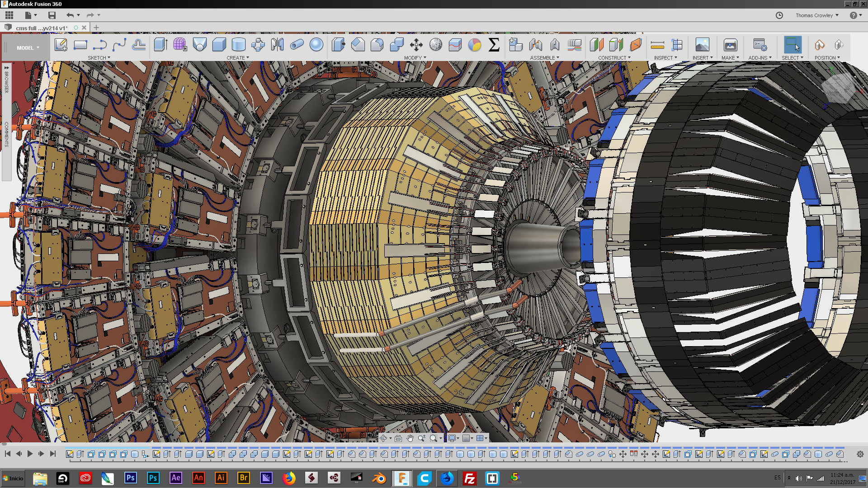Click the New Component icon
The width and height of the screenshot is (868, 488).
tap(516, 45)
